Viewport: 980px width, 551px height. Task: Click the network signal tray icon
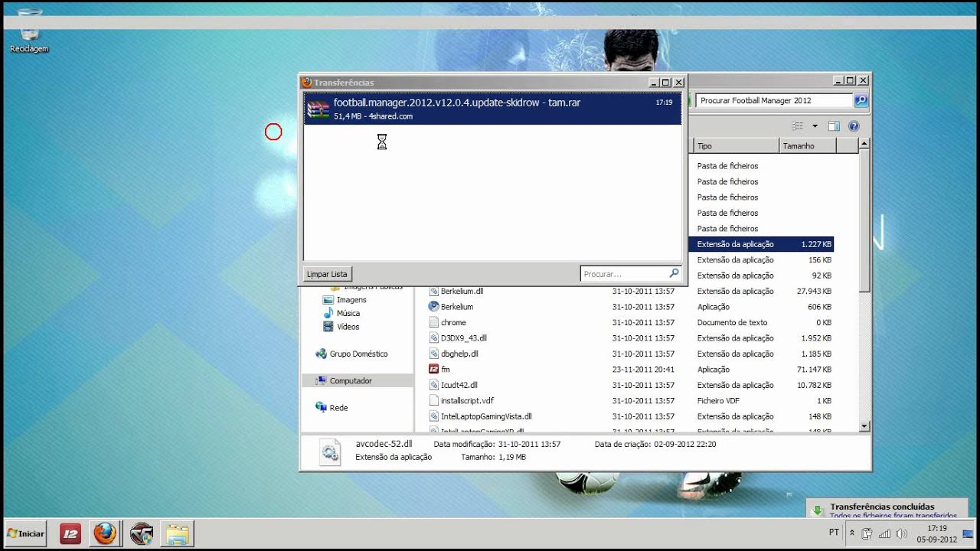[x=884, y=533]
